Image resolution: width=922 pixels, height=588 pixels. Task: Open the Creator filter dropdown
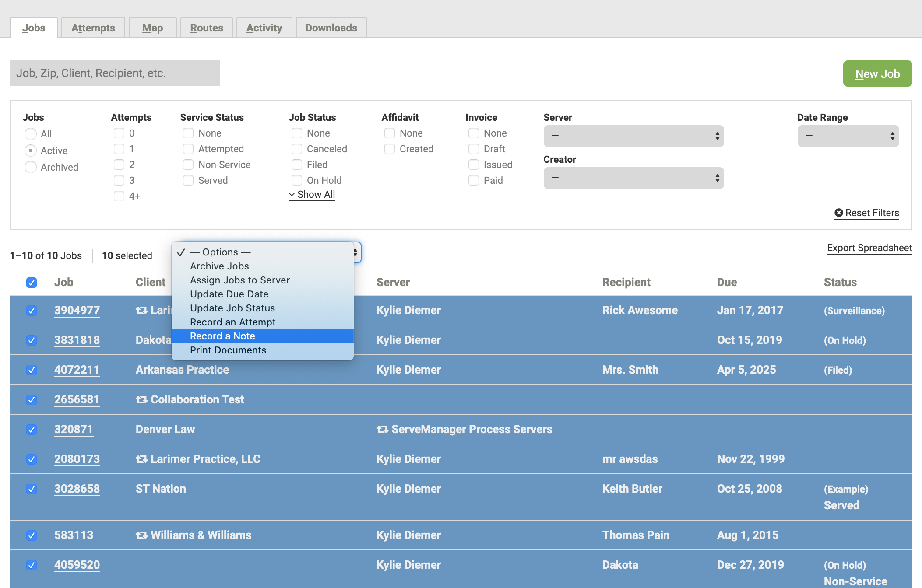point(633,178)
